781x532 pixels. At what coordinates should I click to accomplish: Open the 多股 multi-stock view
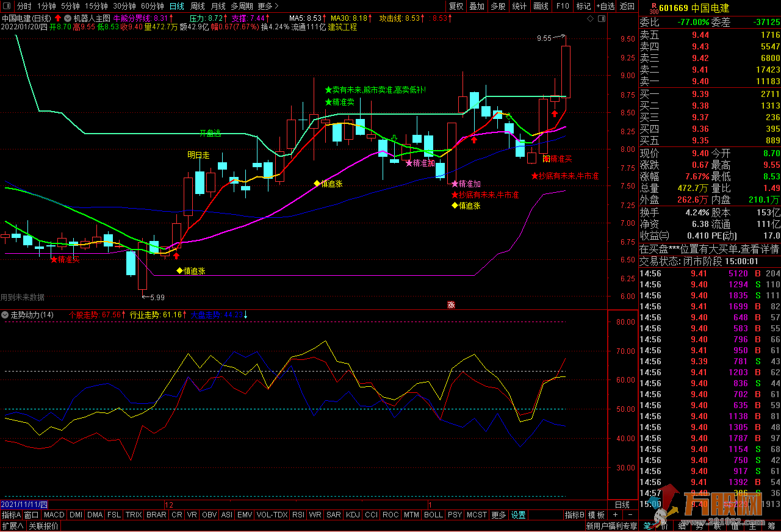point(498,6)
